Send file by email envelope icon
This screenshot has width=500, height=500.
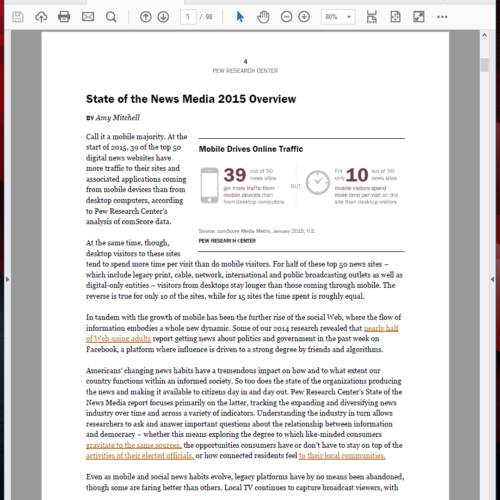88,17
